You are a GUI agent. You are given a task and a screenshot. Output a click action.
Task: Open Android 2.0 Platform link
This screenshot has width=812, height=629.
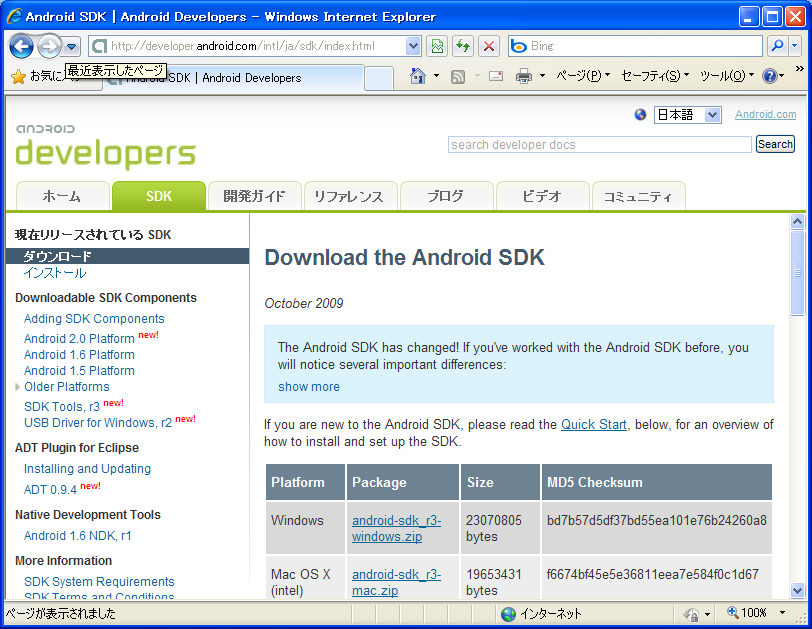[x=79, y=339]
